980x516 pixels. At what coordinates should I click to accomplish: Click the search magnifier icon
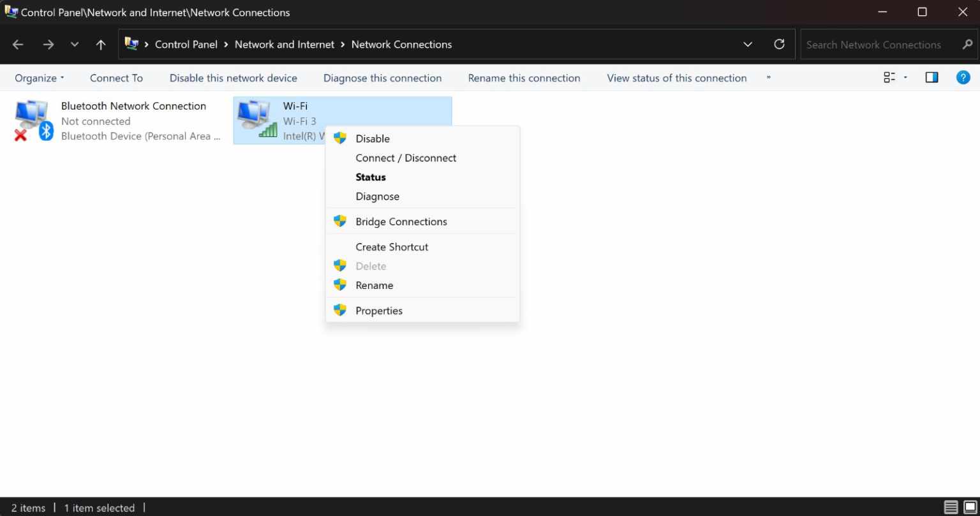[x=967, y=45]
